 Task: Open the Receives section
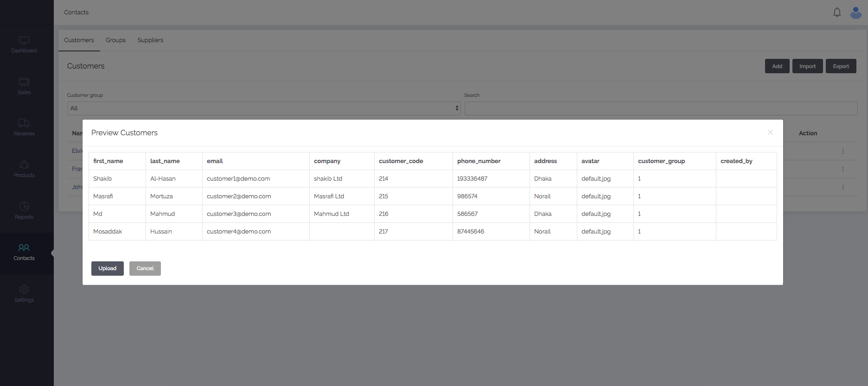tap(24, 127)
